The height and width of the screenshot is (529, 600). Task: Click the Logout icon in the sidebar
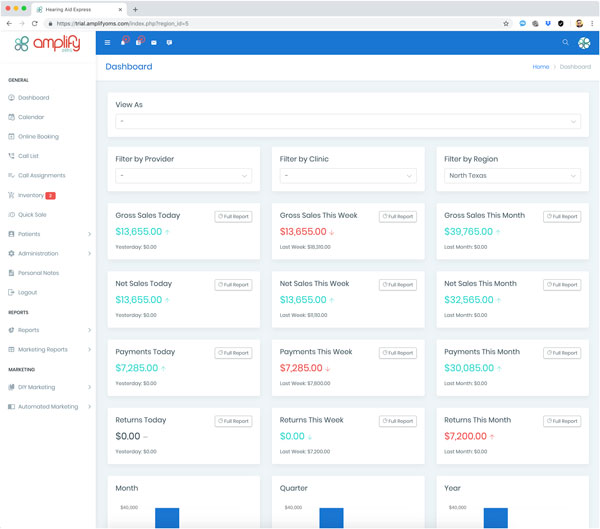tap(11, 292)
